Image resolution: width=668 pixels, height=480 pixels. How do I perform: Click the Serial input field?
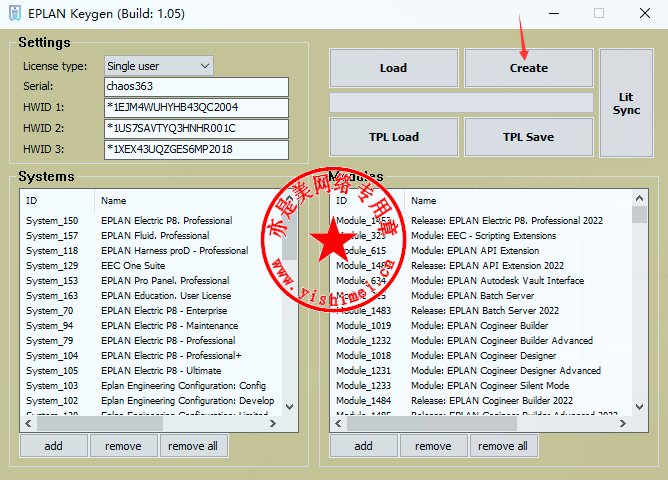point(196,86)
